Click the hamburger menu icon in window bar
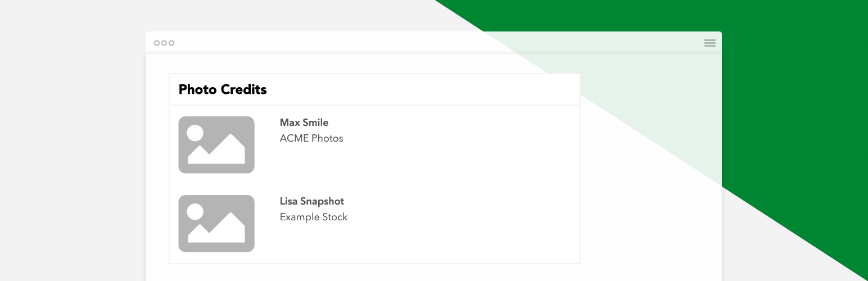The height and width of the screenshot is (281, 868). coord(709,43)
